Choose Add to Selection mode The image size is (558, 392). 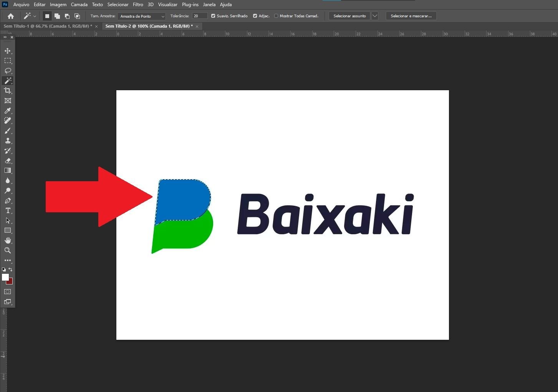click(57, 16)
